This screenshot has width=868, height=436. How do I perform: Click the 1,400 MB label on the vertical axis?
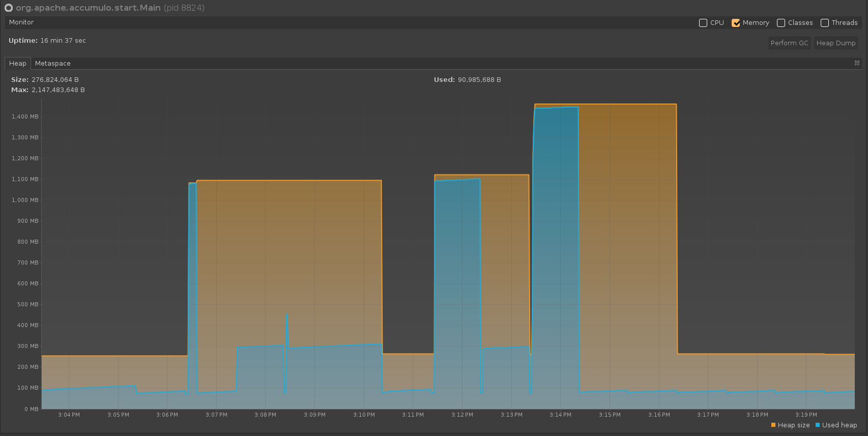point(25,117)
